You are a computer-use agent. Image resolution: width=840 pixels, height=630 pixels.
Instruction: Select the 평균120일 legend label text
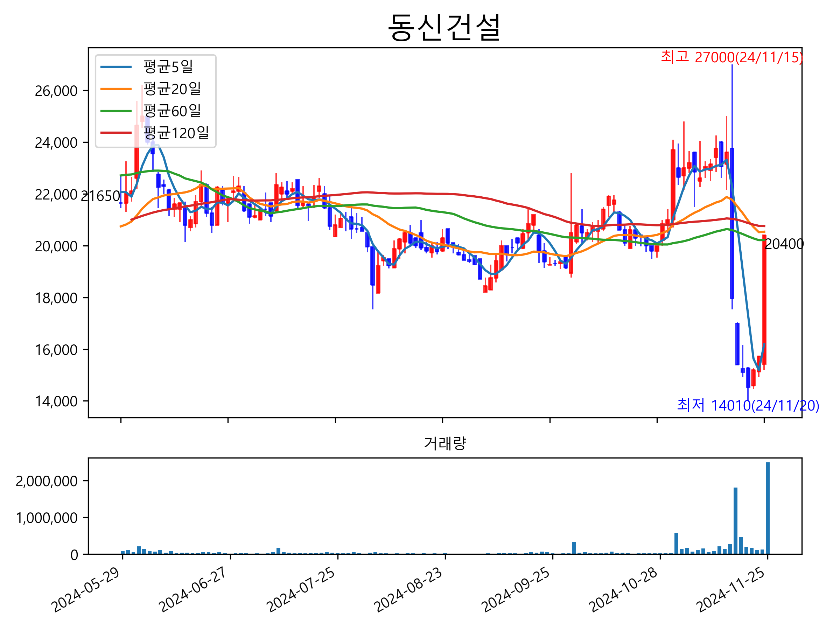(176, 133)
